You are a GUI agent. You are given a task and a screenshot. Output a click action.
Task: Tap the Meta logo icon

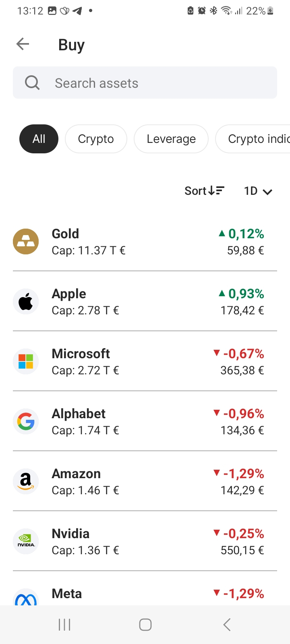pyautogui.click(x=26, y=599)
